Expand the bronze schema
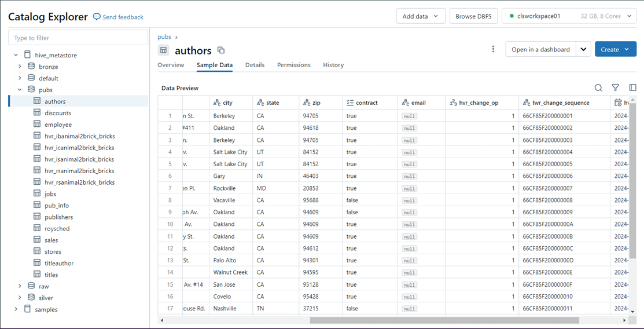This screenshot has height=329, width=644. pyautogui.click(x=20, y=66)
